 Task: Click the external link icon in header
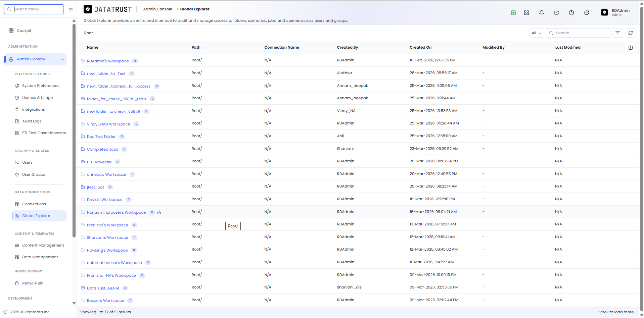pos(556,13)
